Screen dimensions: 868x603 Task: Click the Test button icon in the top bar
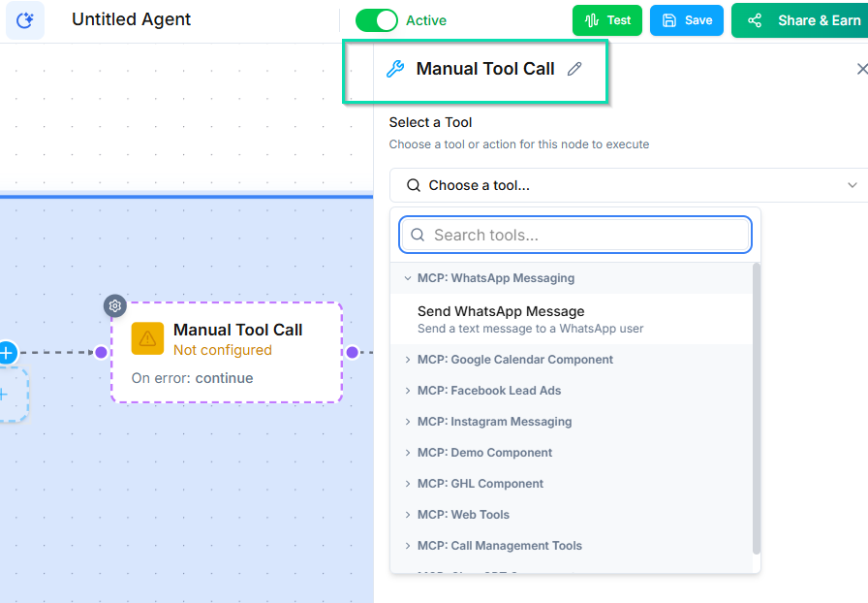(x=593, y=19)
